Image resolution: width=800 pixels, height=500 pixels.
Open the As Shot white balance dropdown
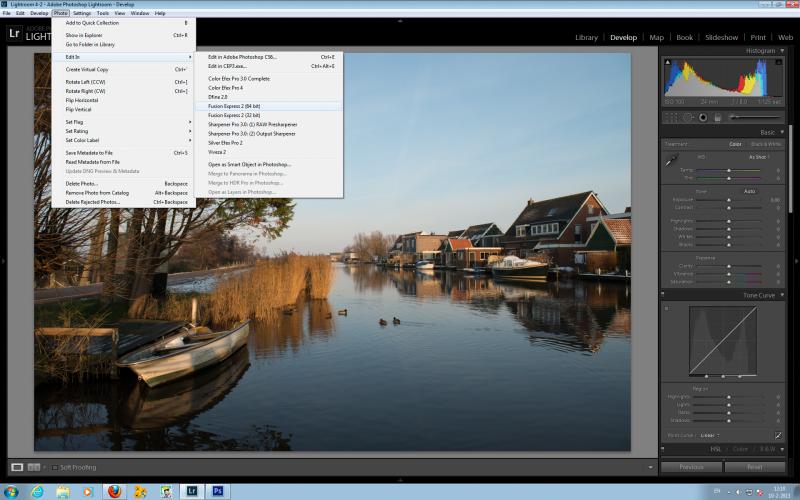[x=759, y=157]
